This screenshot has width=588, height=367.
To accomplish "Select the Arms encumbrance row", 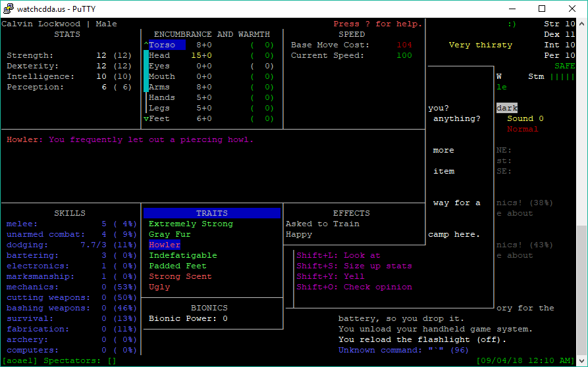I will point(211,87).
